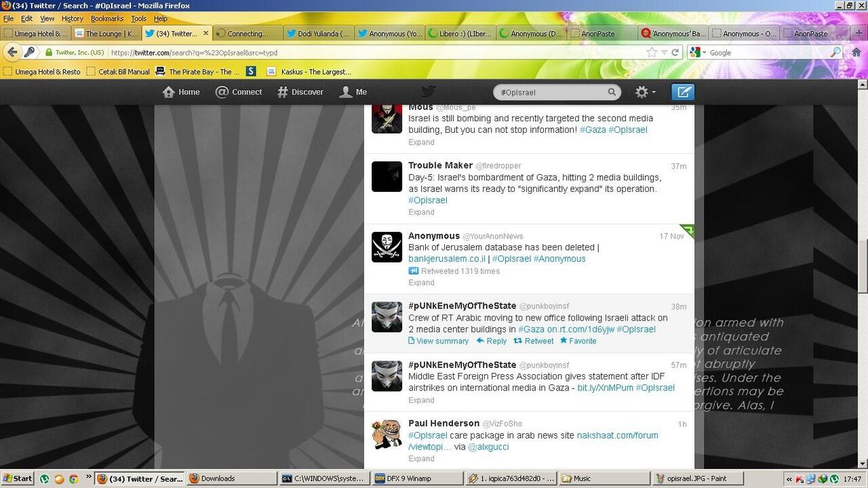Open the S bookmark icon
Screen dimensions: 868x488
pyautogui.click(x=251, y=71)
